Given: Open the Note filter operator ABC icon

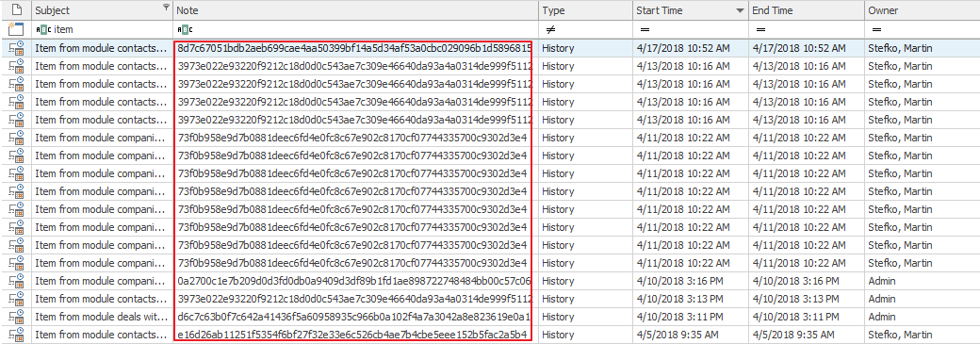Looking at the screenshot, I should [186, 29].
